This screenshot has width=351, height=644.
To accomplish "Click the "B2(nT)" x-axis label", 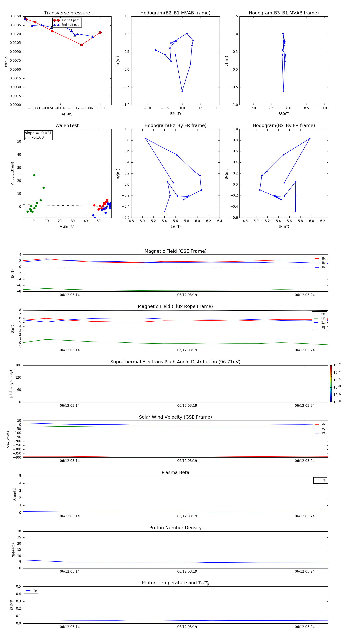I will pos(175,114).
